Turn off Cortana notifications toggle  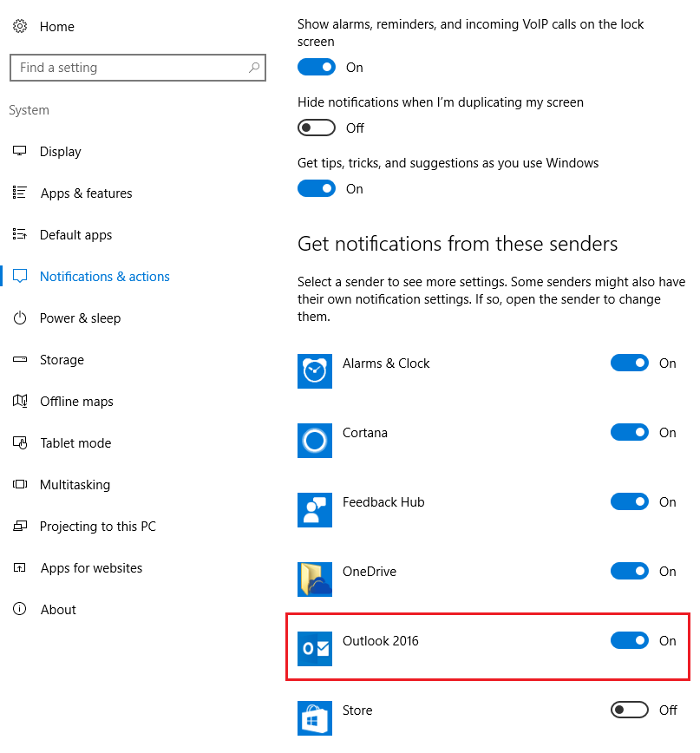[x=630, y=432]
